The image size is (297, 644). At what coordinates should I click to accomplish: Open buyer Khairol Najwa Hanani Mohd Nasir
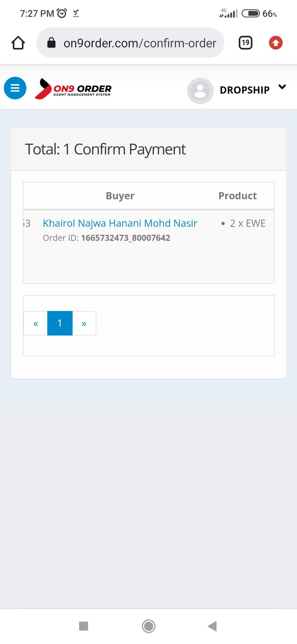(x=120, y=223)
